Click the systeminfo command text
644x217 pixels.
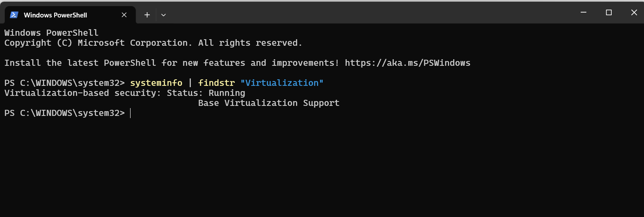point(156,83)
